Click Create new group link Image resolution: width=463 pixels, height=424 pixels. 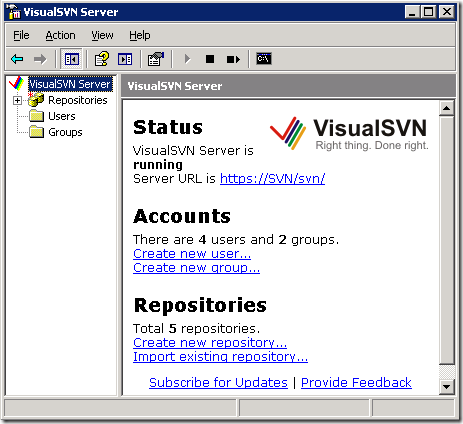pos(196,268)
